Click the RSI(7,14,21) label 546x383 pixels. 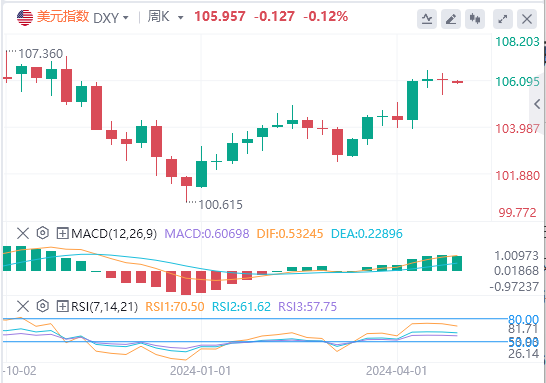point(104,307)
